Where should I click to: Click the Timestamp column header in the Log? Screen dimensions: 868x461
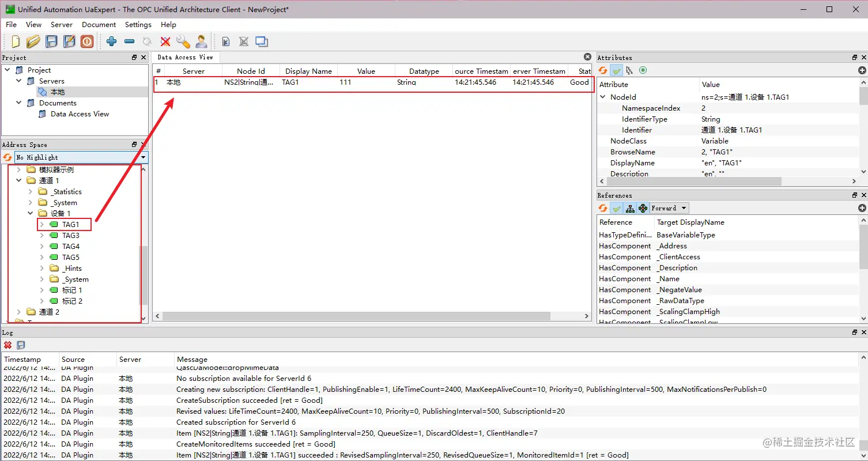(x=30, y=360)
